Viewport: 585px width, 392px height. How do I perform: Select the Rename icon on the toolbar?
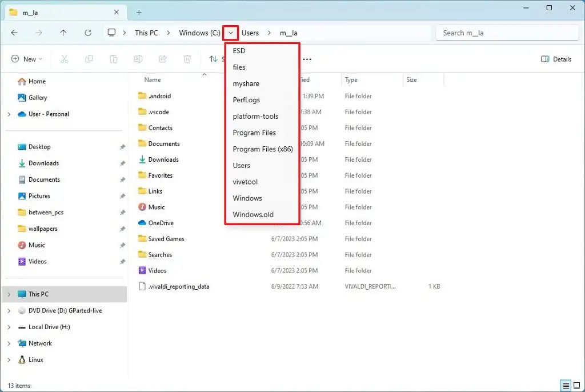point(138,59)
